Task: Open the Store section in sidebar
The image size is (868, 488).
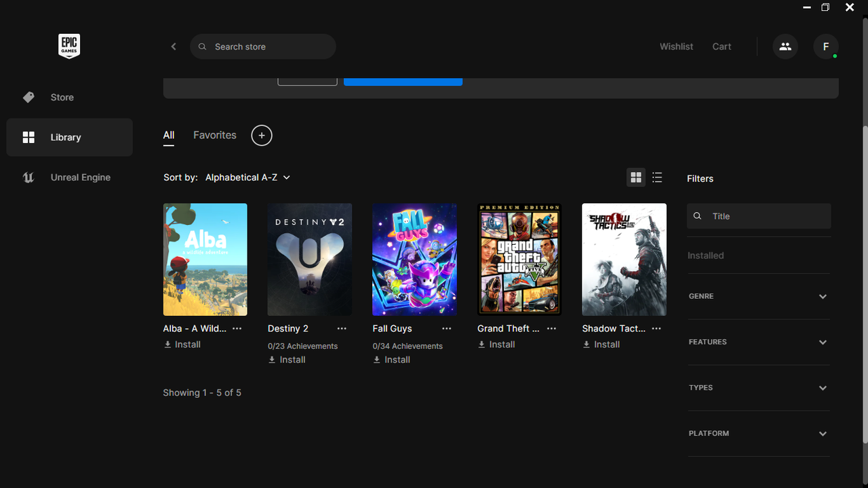Action: [x=69, y=98]
